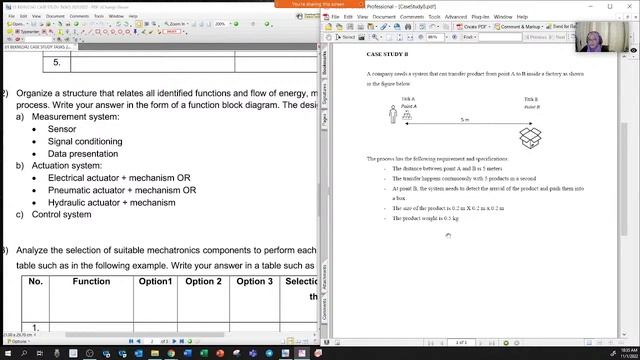Click the Acrobat open folder icon
This screenshot has height=360, width=640.
point(329,27)
